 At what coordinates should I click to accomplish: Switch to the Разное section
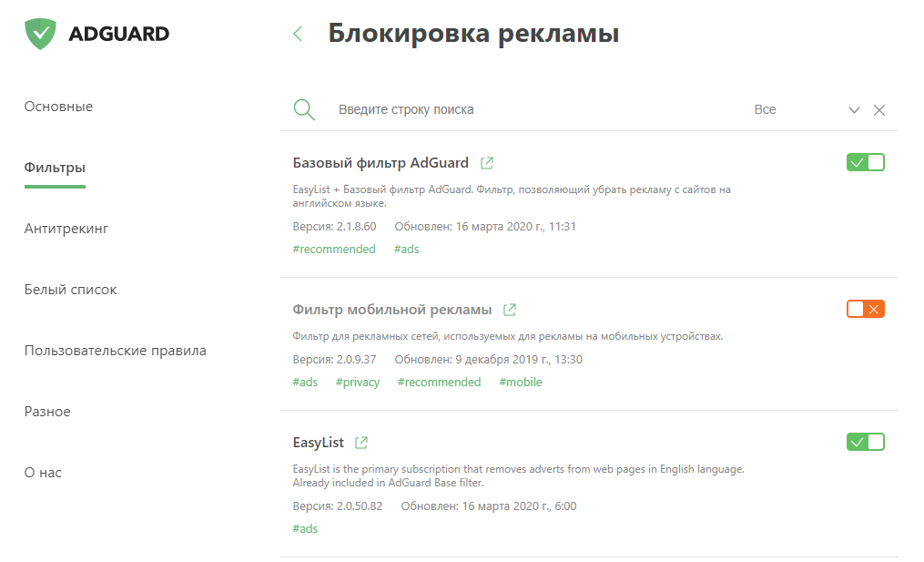(47, 412)
